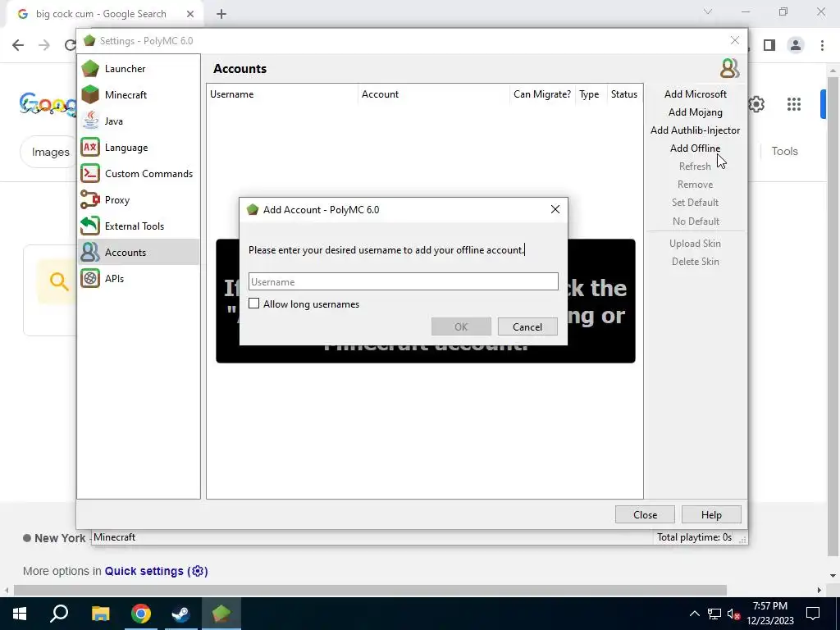
Task: Open Chrome tab search dropdown arrow
Action: 708,11
